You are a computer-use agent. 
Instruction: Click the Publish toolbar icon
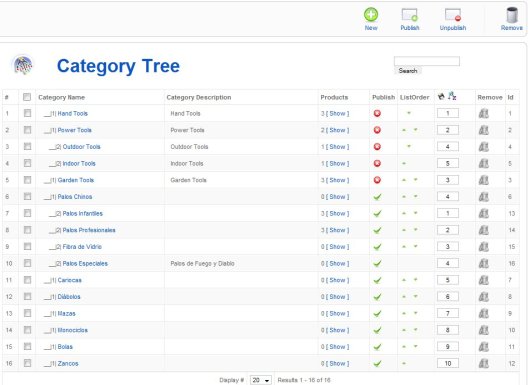click(x=409, y=15)
